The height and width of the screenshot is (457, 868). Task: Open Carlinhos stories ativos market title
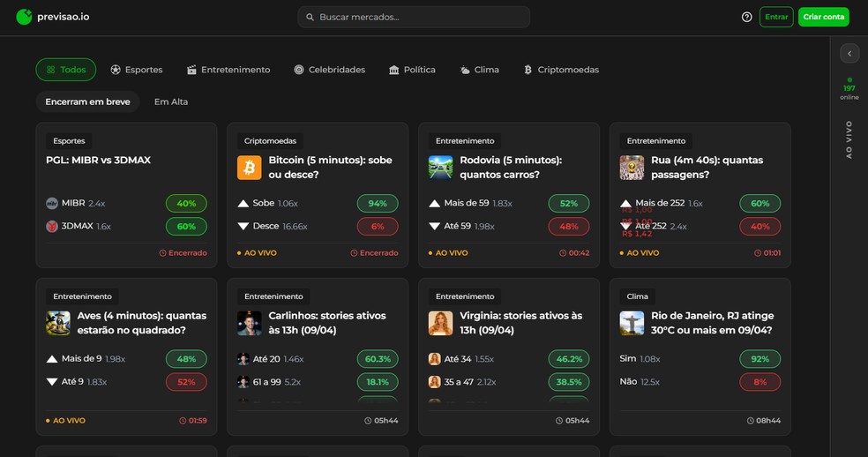[x=327, y=323]
